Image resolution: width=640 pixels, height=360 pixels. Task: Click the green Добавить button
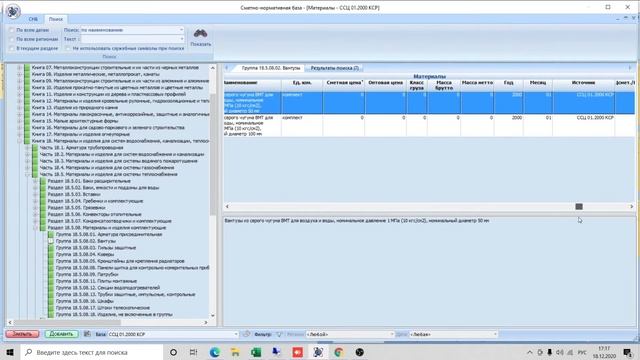pyautogui.click(x=61, y=334)
